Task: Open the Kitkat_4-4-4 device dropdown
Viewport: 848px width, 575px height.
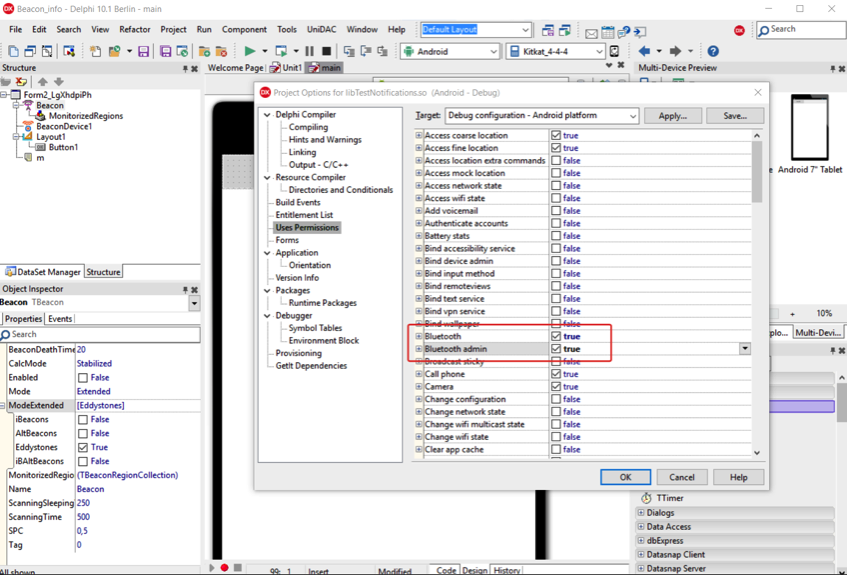Action: (599, 51)
